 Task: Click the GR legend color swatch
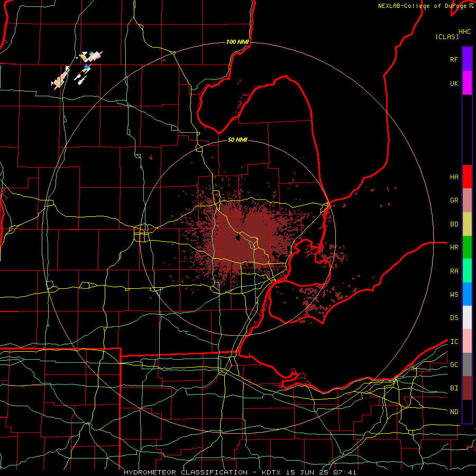pyautogui.click(x=467, y=200)
